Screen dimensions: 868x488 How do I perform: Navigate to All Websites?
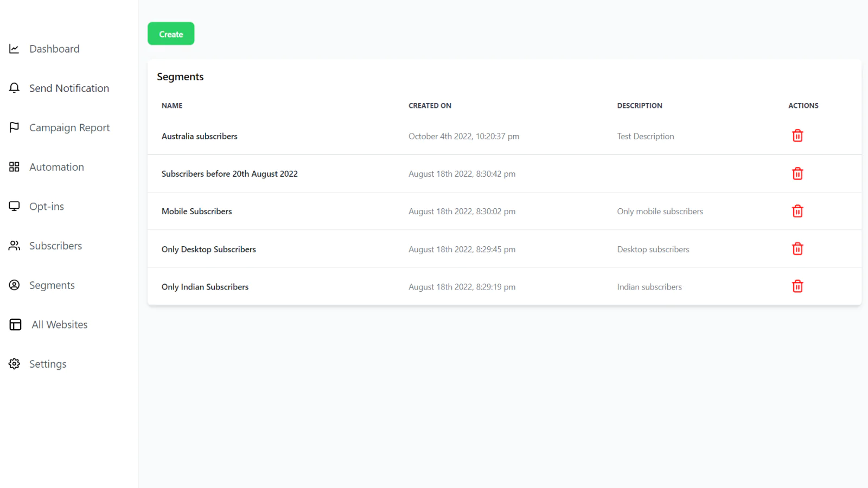click(x=59, y=325)
